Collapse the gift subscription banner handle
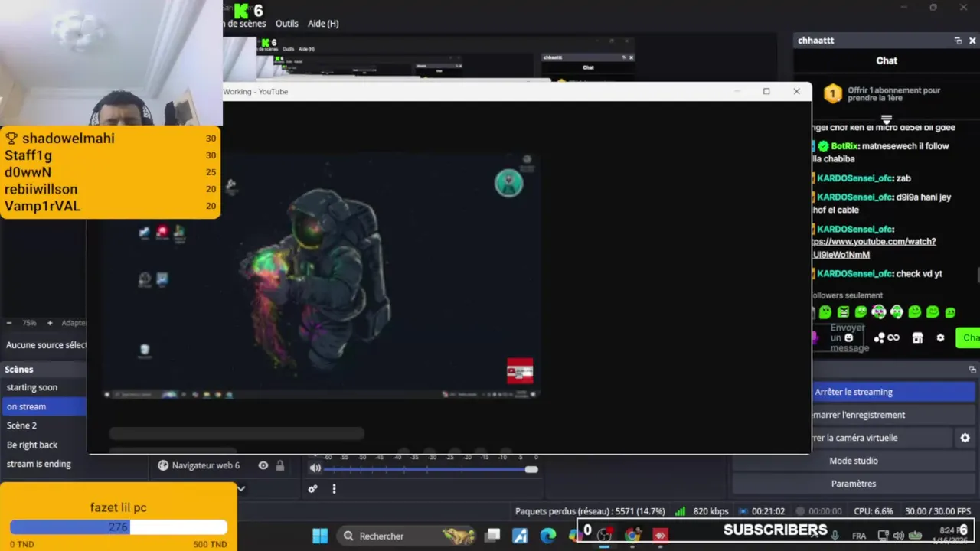The width and height of the screenshot is (980, 551). click(886, 119)
